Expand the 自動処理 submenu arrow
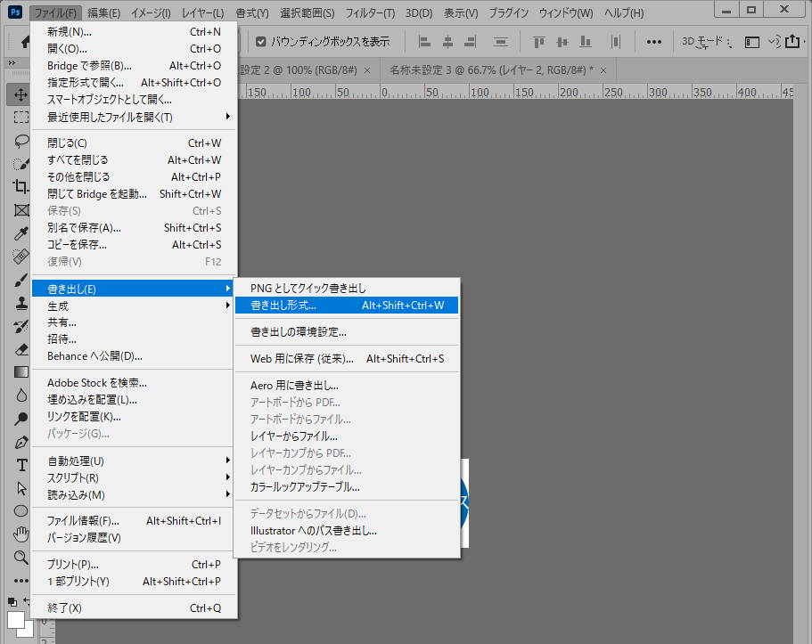The width and height of the screenshot is (812, 644). 228,461
